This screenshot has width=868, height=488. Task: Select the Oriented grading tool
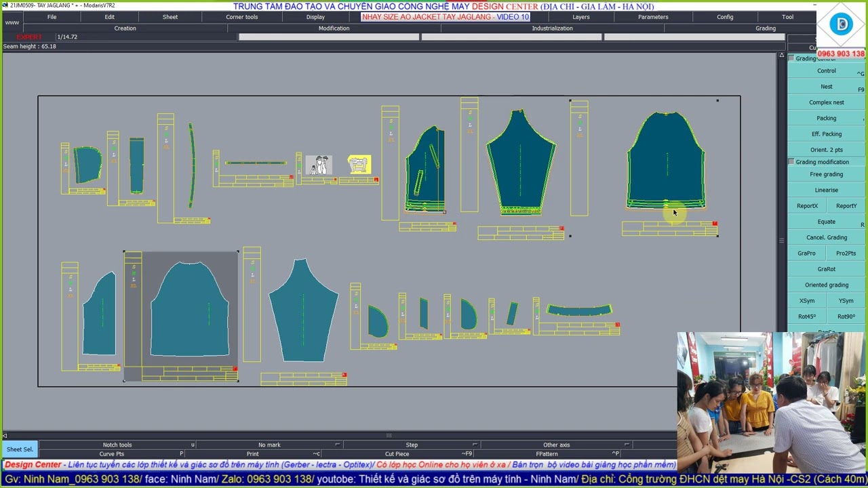826,285
